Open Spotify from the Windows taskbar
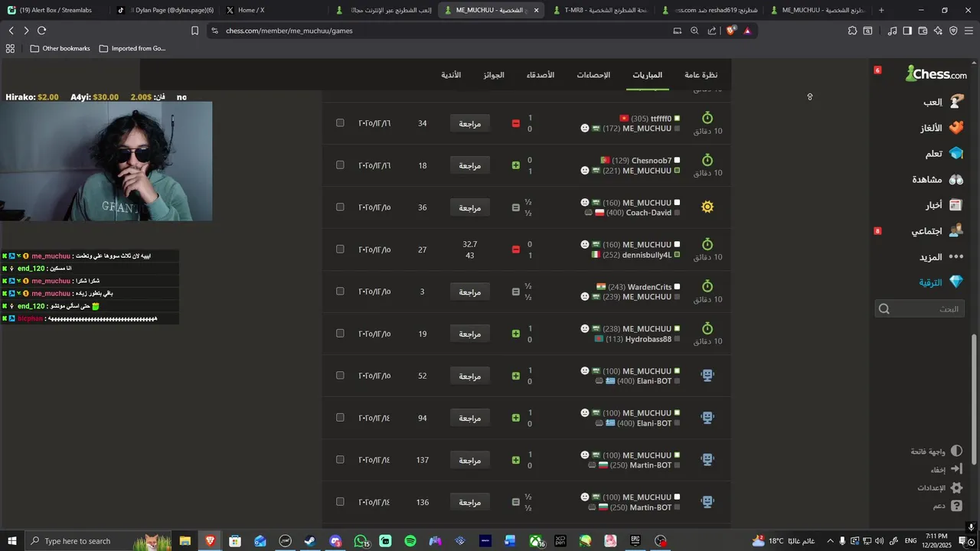 click(410, 541)
